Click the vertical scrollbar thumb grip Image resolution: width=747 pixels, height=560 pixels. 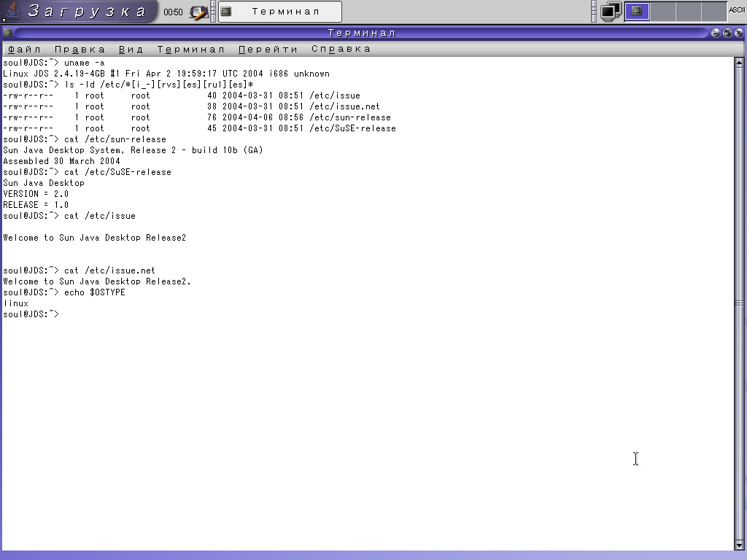click(x=740, y=303)
